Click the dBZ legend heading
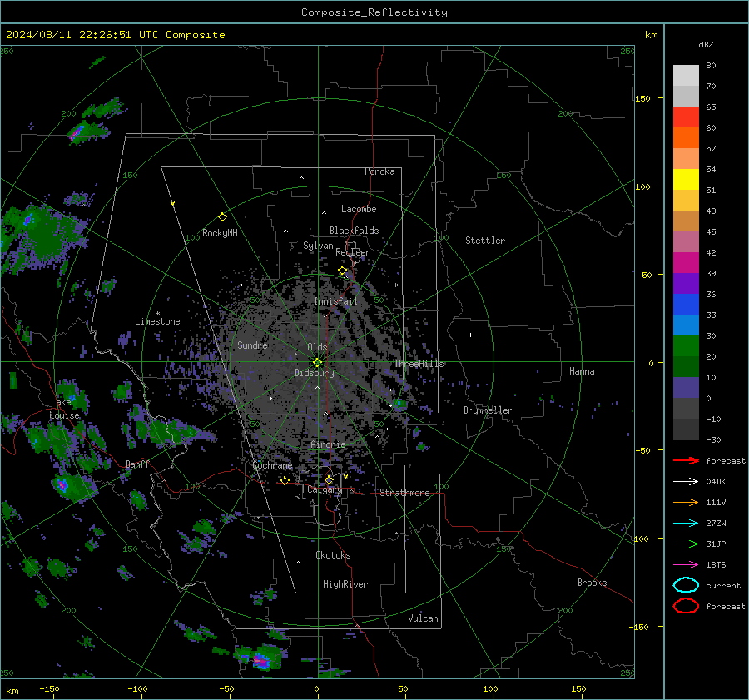 click(706, 44)
